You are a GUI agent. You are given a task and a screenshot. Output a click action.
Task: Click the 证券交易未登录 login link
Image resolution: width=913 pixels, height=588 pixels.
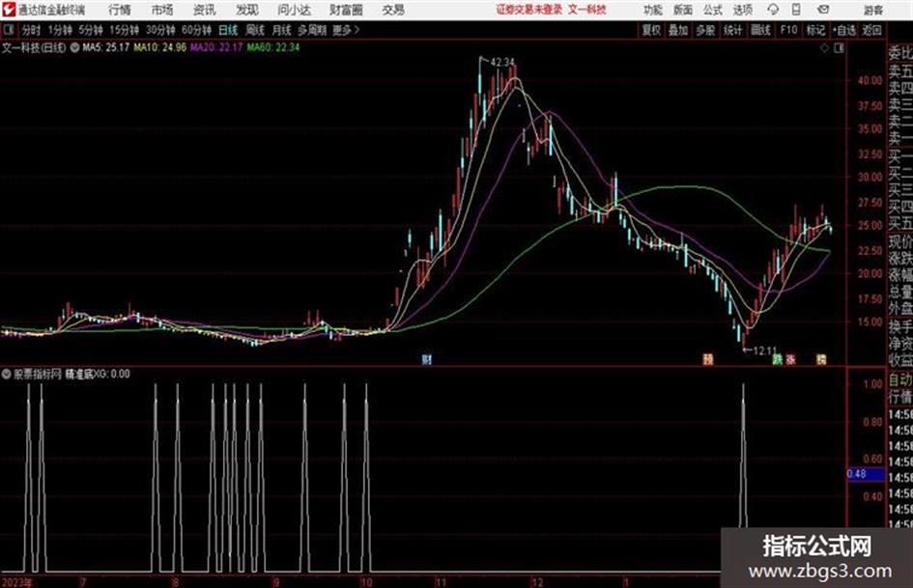point(529,10)
